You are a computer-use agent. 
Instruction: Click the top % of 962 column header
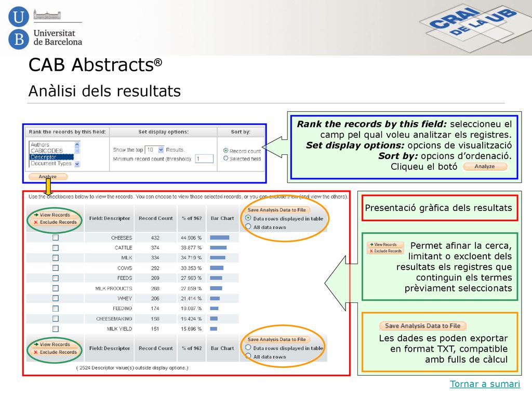(192, 218)
